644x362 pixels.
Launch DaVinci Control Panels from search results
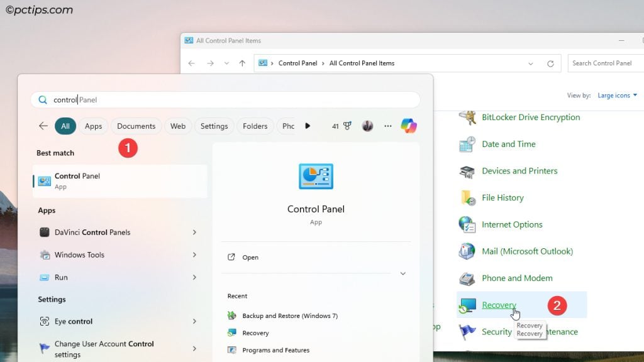(94, 232)
